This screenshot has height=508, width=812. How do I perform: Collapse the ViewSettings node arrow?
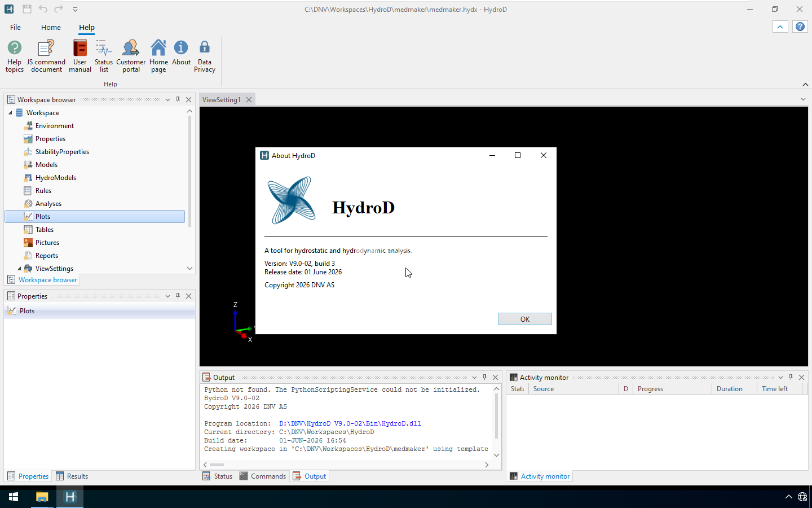(19, 269)
